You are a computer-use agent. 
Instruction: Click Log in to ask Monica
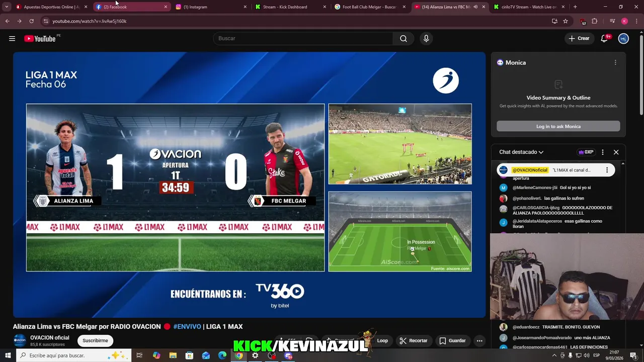pyautogui.click(x=558, y=126)
